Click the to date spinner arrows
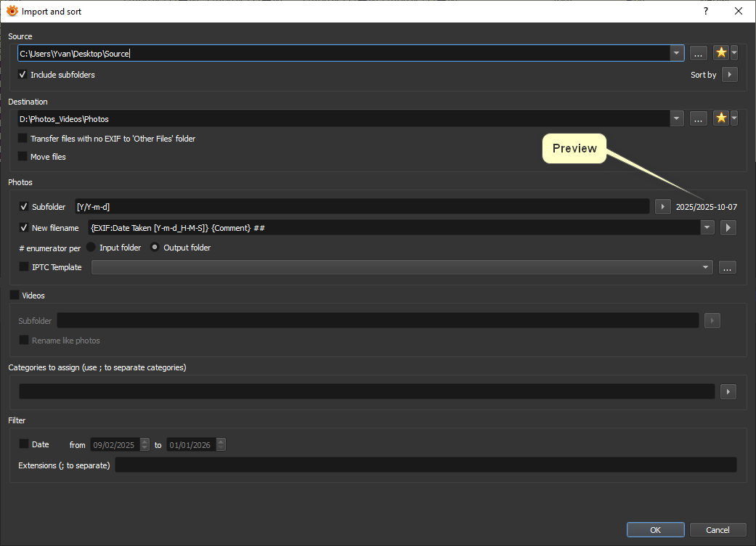Screen dimensions: 756x546 click(x=221, y=444)
